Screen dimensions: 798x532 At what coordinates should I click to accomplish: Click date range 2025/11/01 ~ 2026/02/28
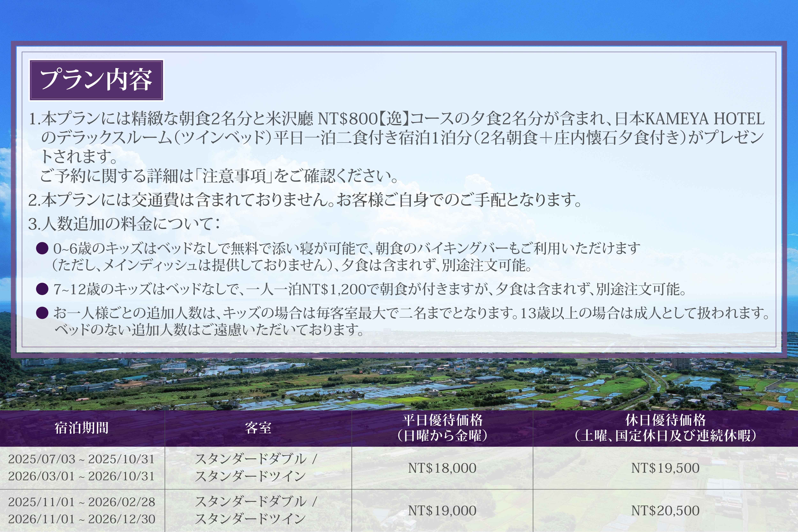[81, 502]
